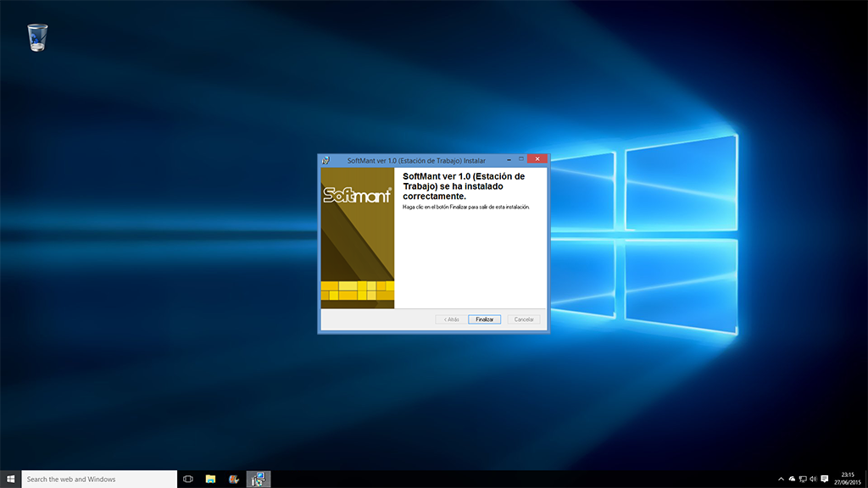
Task: Open the volume speaker control
Action: pos(812,479)
